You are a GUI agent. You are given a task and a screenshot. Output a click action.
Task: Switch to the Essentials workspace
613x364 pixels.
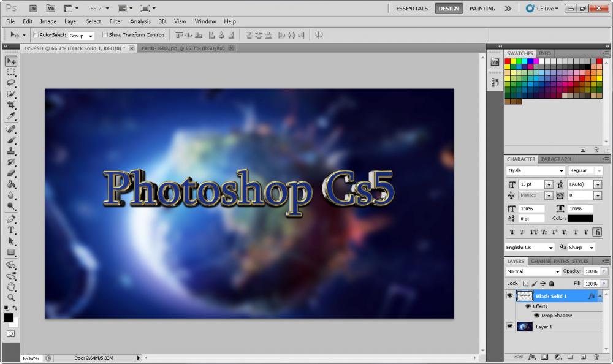coord(412,9)
